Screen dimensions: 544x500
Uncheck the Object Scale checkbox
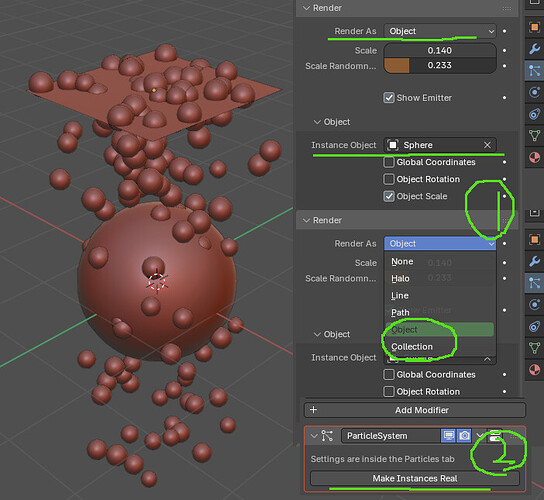[x=389, y=196]
